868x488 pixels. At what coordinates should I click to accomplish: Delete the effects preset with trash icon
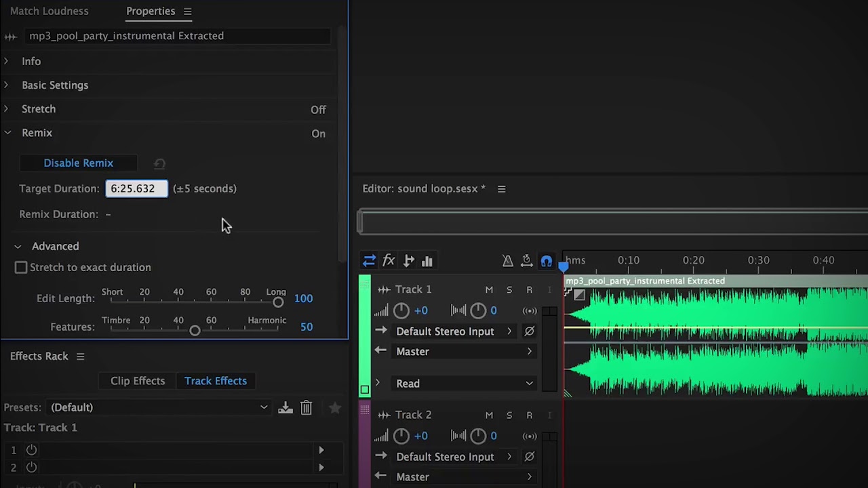pos(306,407)
